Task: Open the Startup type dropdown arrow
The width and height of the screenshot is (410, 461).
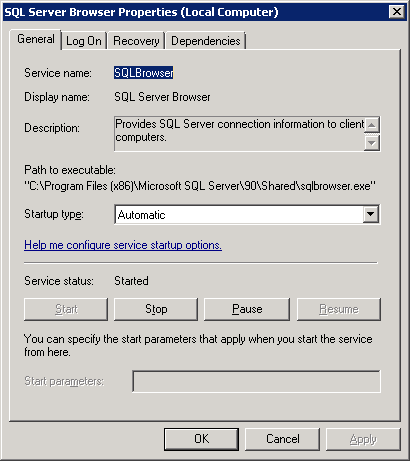Action: point(371,214)
